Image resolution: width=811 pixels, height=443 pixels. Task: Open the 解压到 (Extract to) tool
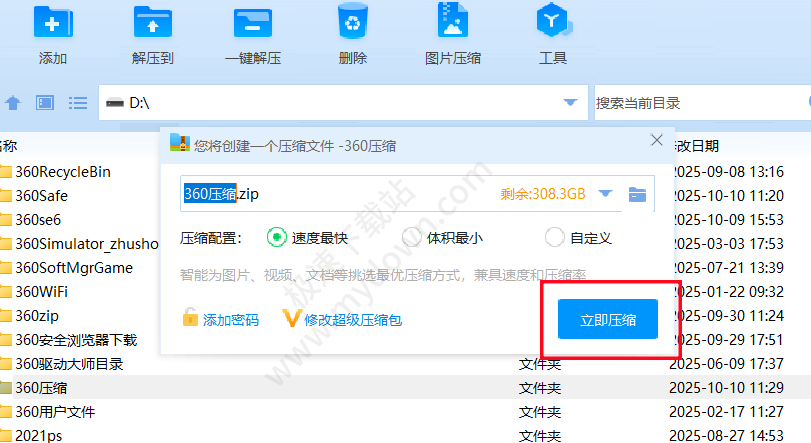coord(153,23)
